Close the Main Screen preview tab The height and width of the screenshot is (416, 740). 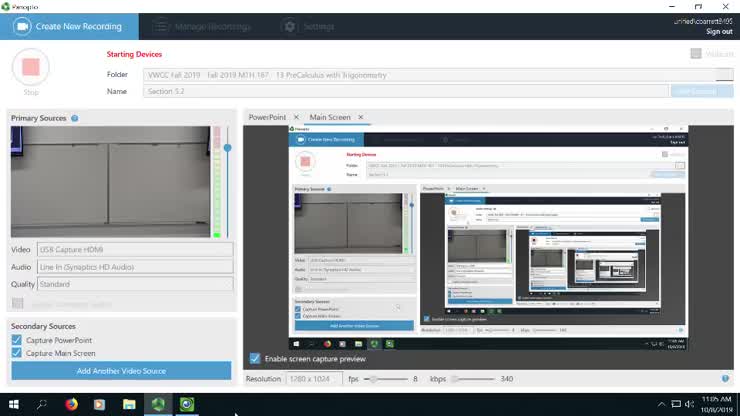(360, 118)
